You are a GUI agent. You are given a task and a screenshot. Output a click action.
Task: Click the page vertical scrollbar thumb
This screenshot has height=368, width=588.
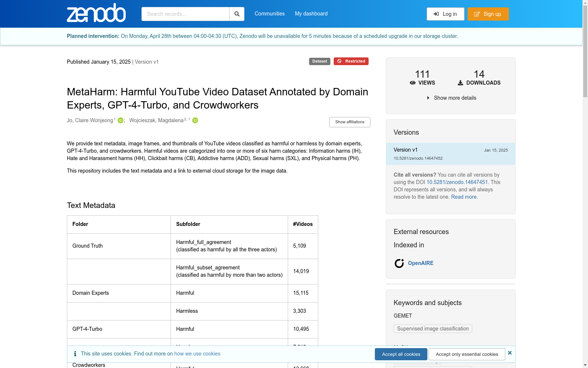(x=585, y=52)
